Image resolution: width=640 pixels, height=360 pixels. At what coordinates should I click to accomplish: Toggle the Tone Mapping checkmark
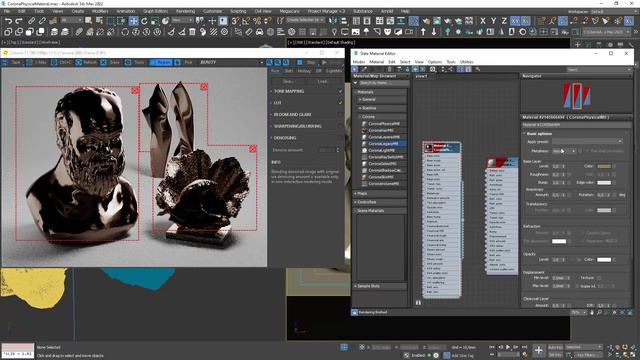340,91
